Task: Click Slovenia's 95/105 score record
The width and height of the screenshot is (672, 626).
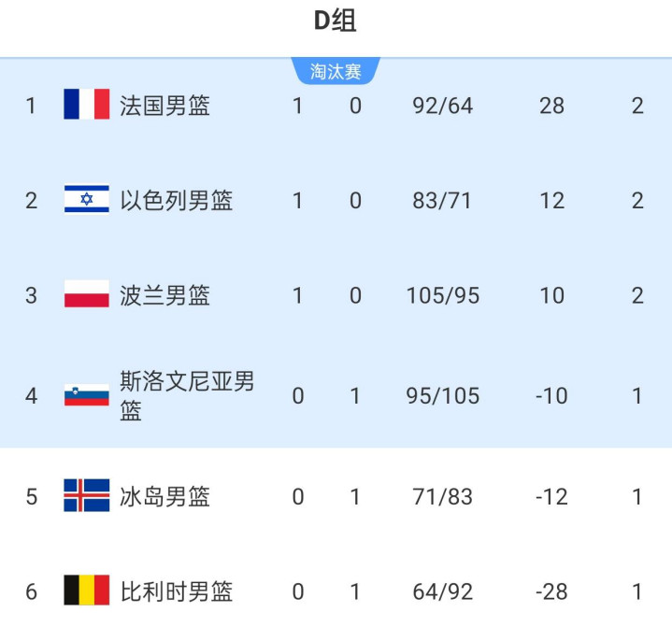Action: (442, 395)
